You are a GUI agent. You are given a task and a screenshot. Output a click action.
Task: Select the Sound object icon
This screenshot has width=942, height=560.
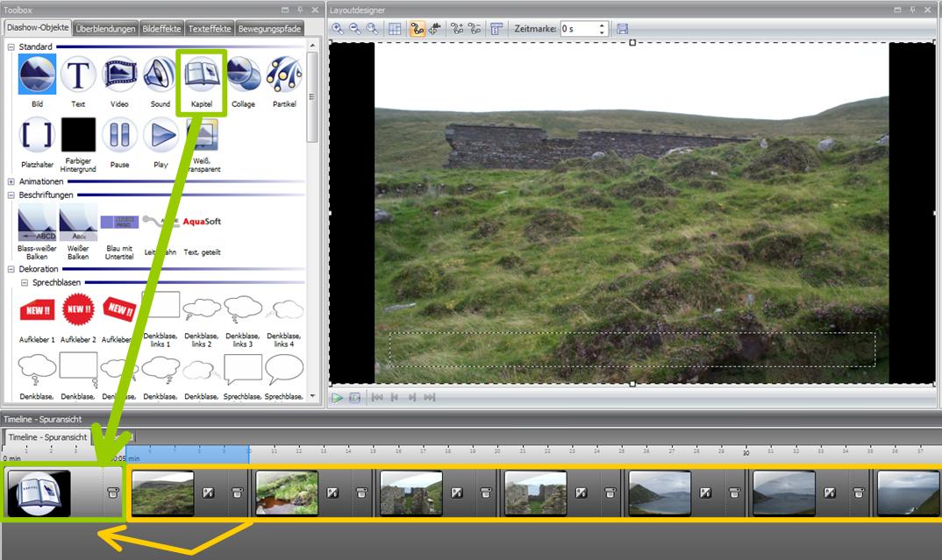click(161, 75)
